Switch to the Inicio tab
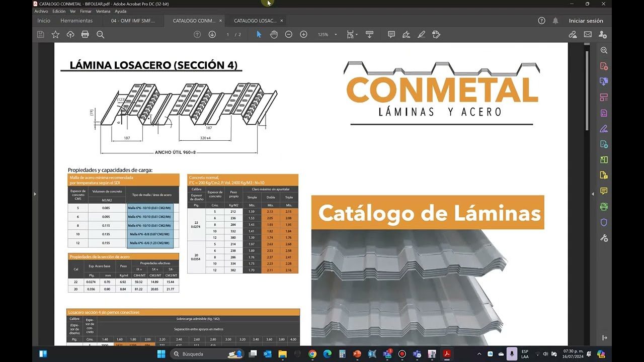 coord(44,21)
